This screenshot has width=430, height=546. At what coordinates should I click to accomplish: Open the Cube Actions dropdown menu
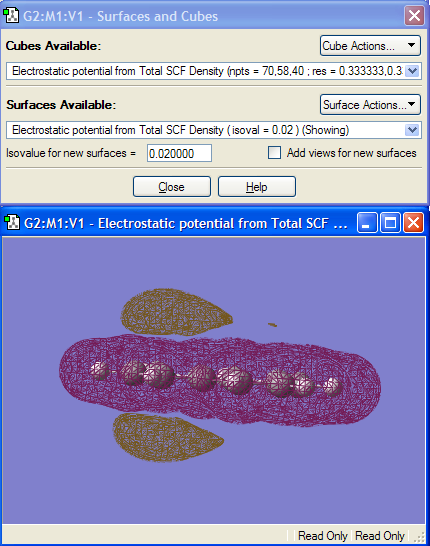pyautogui.click(x=370, y=46)
